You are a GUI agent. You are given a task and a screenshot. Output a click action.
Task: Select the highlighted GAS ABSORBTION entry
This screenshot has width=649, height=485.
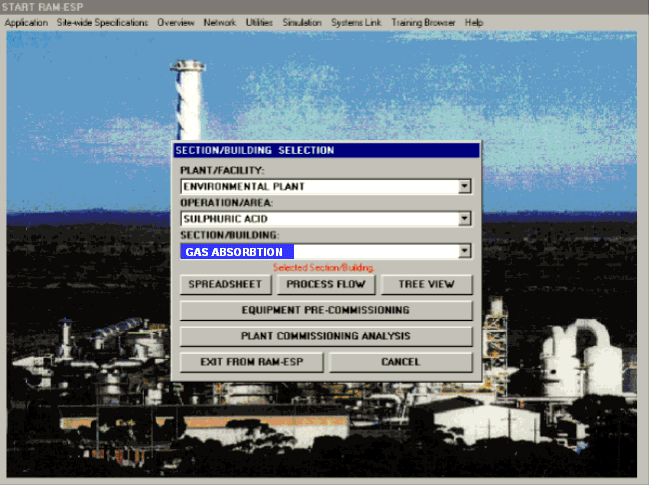[237, 252]
